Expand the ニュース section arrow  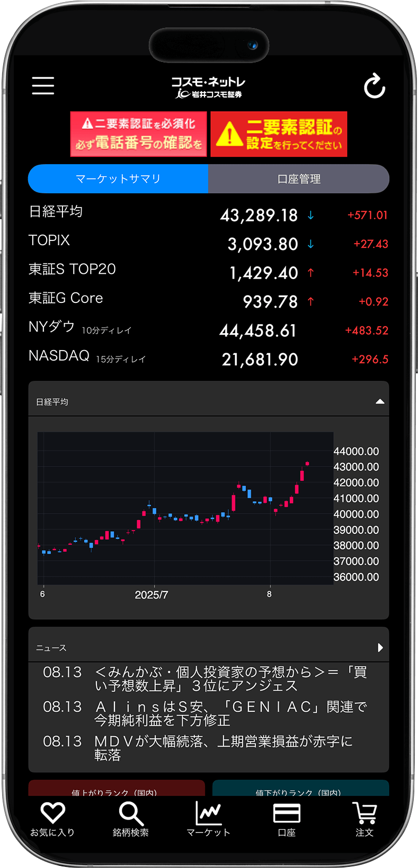[x=380, y=648]
